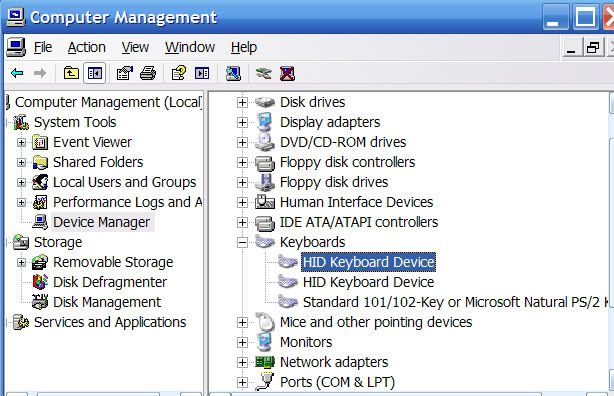This screenshot has width=614, height=396.
Task: Open Properties via the toolbar icon
Action: (x=125, y=73)
